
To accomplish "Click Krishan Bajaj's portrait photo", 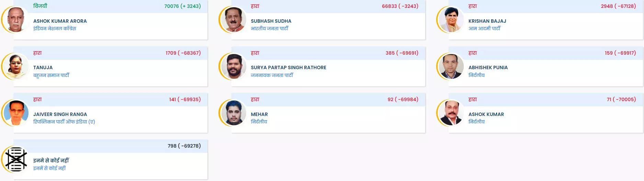I will coord(451,20).
